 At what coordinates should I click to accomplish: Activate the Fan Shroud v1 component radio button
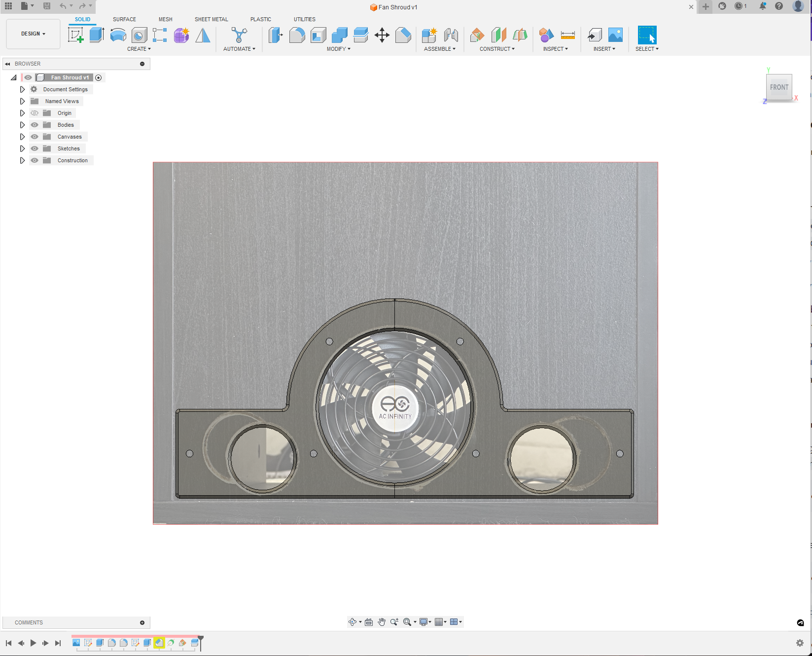click(99, 77)
